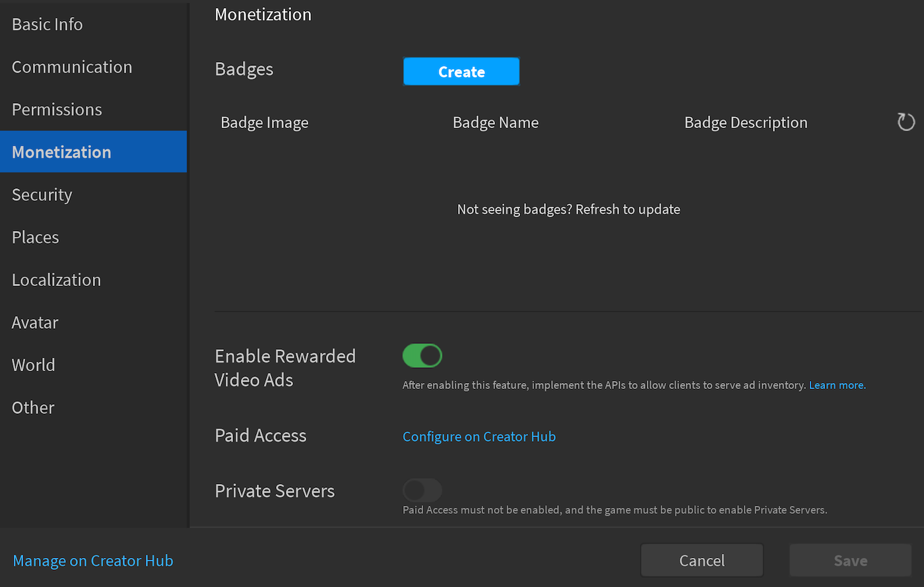The height and width of the screenshot is (587, 924).
Task: Open Manage on Creator Hub link
Action: 93,561
